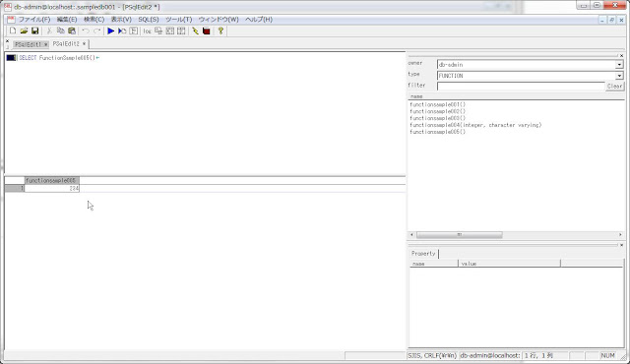Minimize the MDI child window

click(602, 20)
